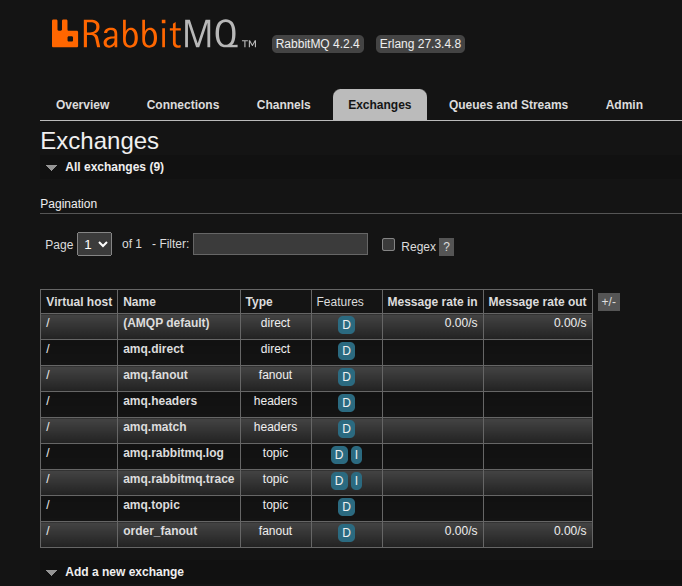
Task: Click order_fanout's message rate in value
Action: coord(461,531)
